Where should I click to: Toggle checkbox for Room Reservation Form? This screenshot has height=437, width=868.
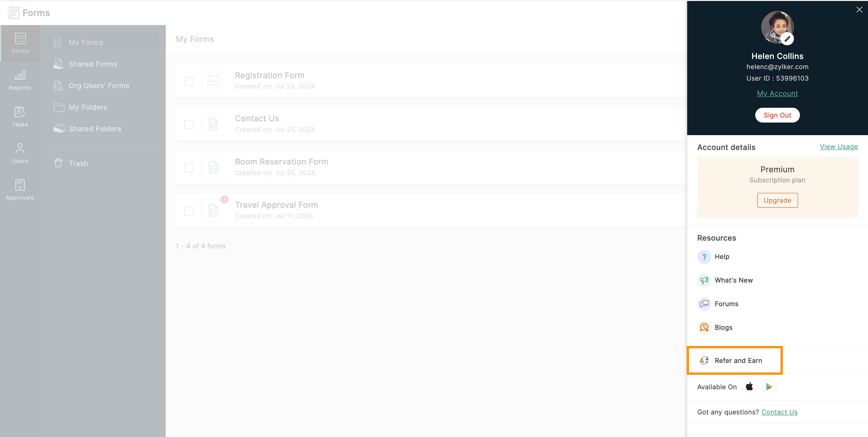(189, 167)
